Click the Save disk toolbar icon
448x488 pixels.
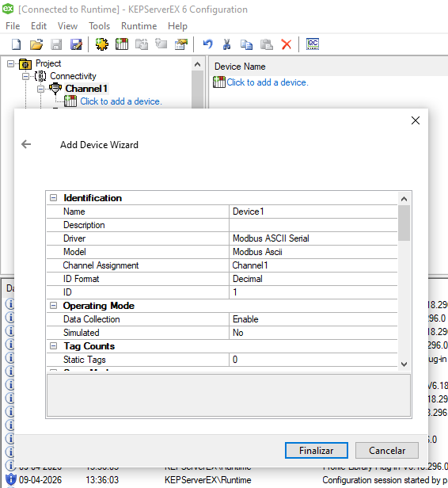coord(56,44)
